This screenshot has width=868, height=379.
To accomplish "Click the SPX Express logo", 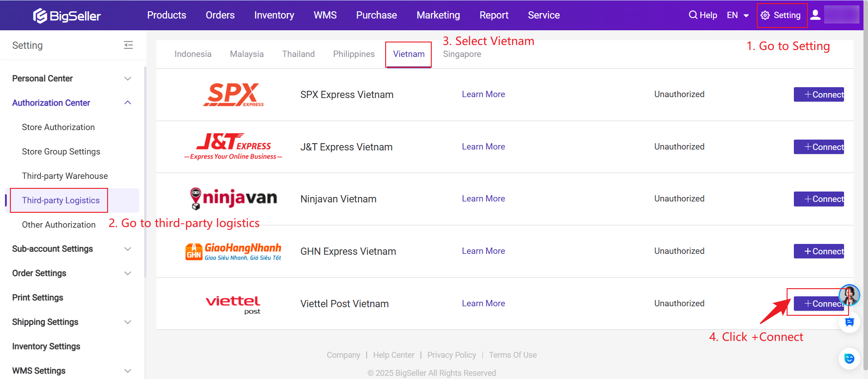I will point(233,94).
